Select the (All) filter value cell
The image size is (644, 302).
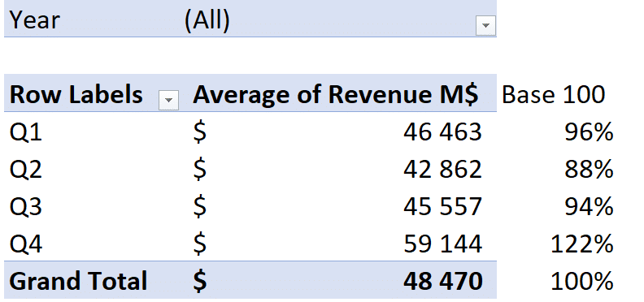(x=207, y=19)
